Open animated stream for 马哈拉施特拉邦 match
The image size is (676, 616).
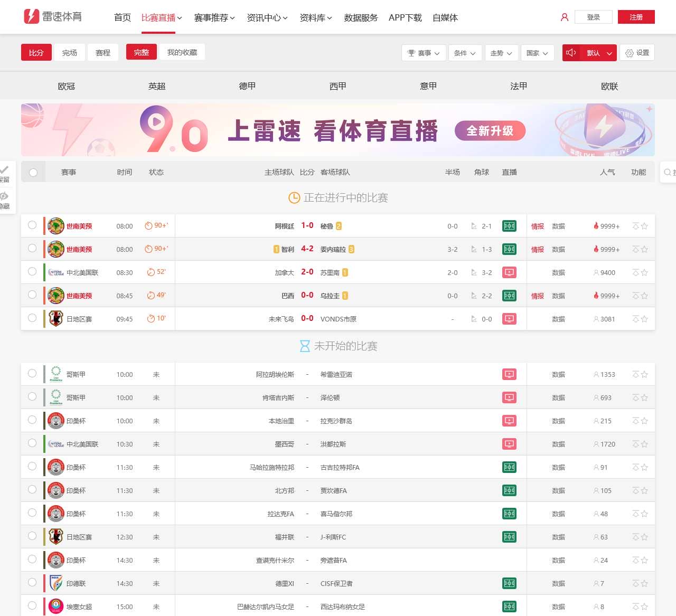(509, 467)
